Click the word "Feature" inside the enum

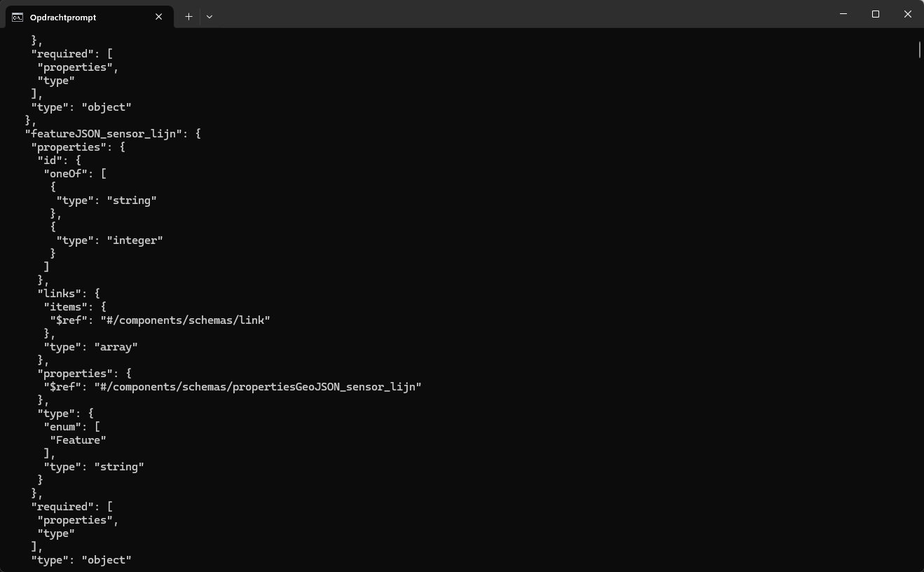click(x=78, y=440)
